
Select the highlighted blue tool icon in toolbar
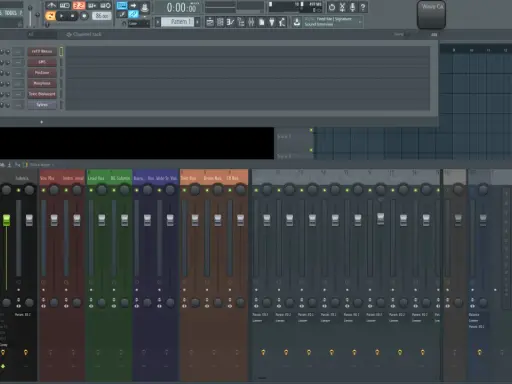click(122, 6)
